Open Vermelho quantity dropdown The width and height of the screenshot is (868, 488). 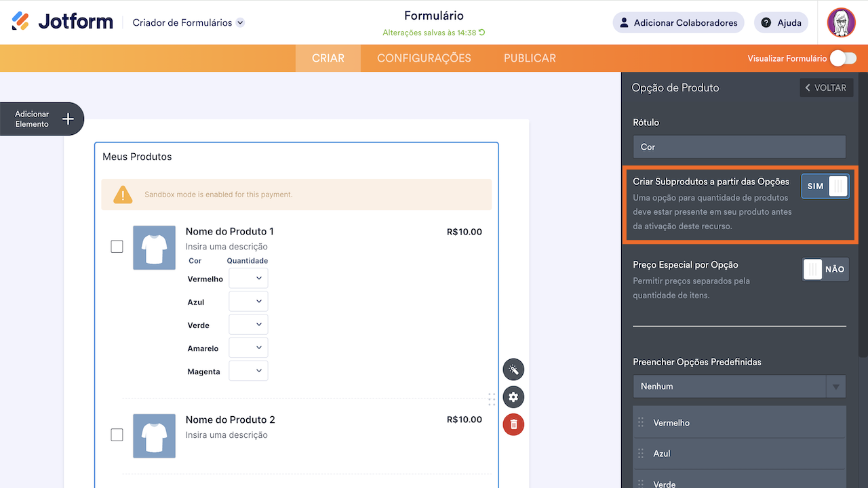click(248, 279)
